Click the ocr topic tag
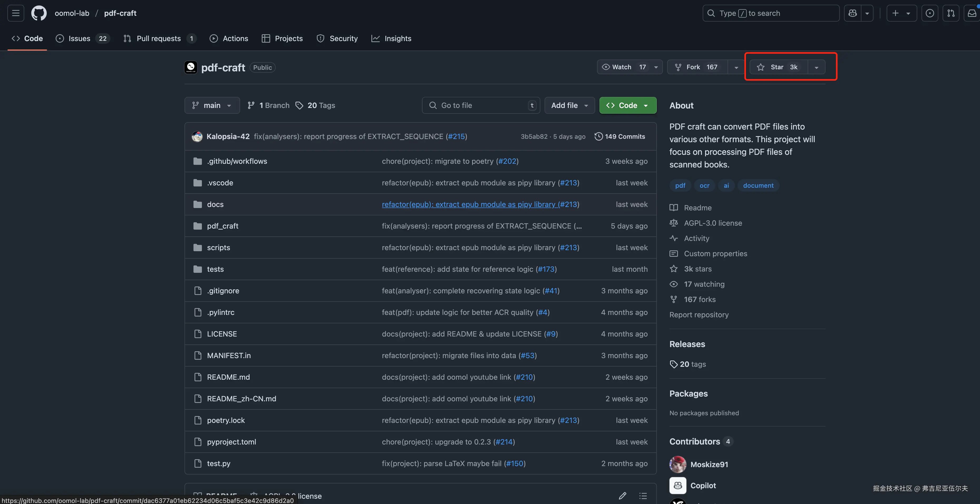980x504 pixels. point(704,185)
